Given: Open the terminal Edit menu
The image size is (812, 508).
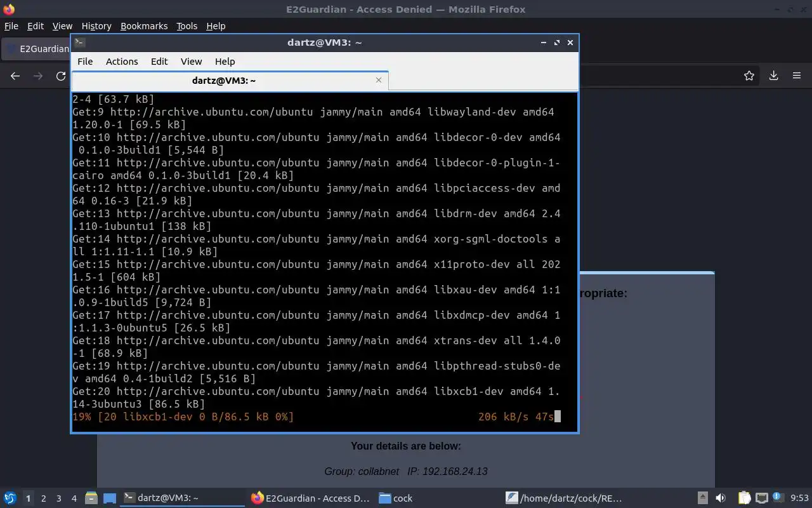Looking at the screenshot, I should (x=159, y=62).
